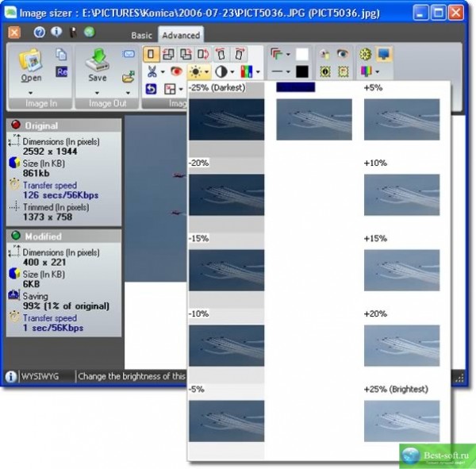Select the -25% (Darkest) brightness thumbnail
The height and width of the screenshot is (469, 476).
pyautogui.click(x=226, y=119)
